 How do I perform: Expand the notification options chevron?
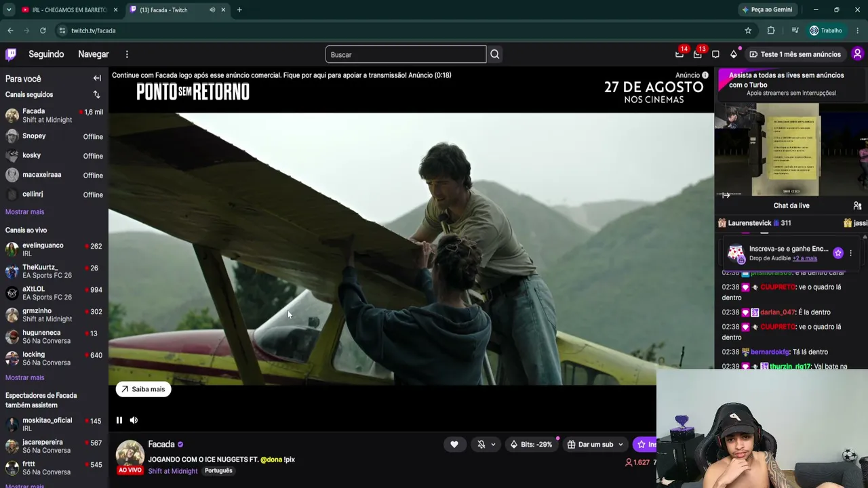pos(493,445)
